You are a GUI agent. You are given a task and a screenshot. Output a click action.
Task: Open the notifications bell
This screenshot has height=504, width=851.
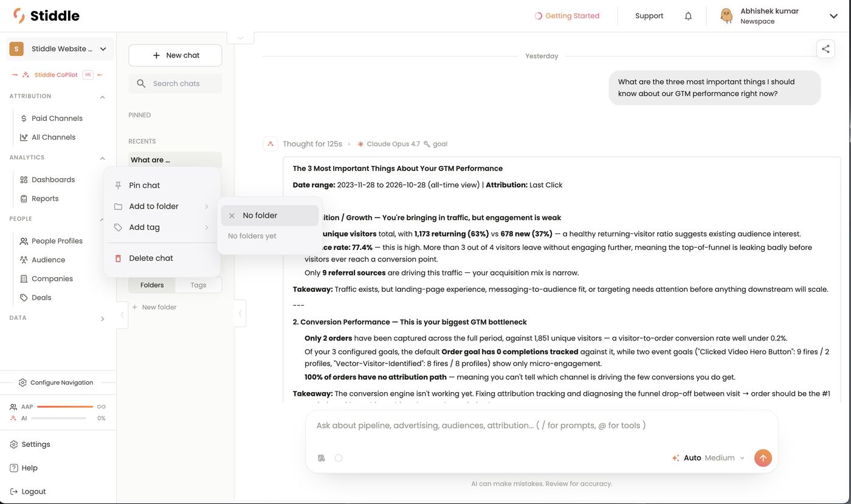688,16
